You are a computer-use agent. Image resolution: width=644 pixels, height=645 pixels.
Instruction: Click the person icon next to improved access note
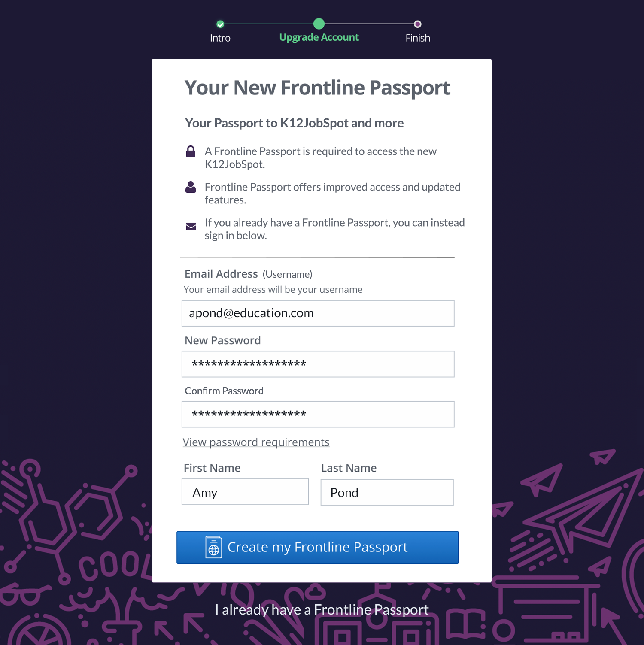coord(191,186)
